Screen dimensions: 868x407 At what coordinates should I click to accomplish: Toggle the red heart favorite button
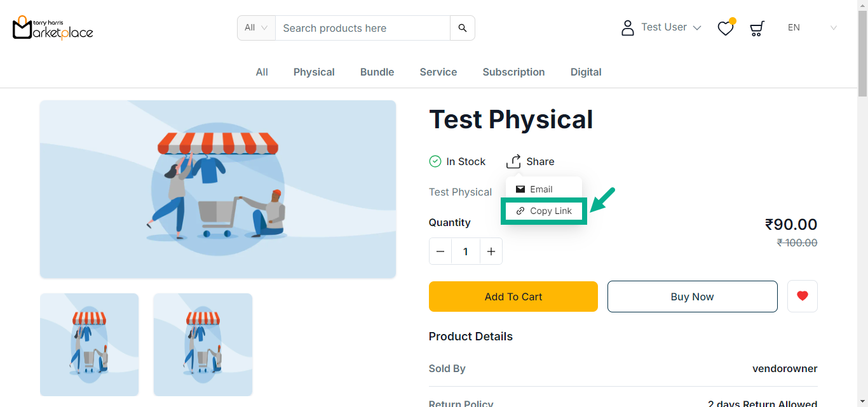pos(802,296)
